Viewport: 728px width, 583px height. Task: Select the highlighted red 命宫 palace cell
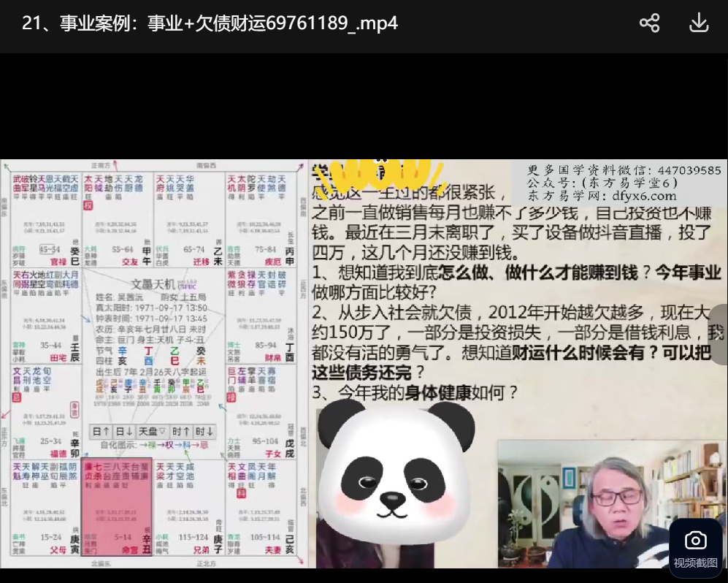click(x=118, y=511)
